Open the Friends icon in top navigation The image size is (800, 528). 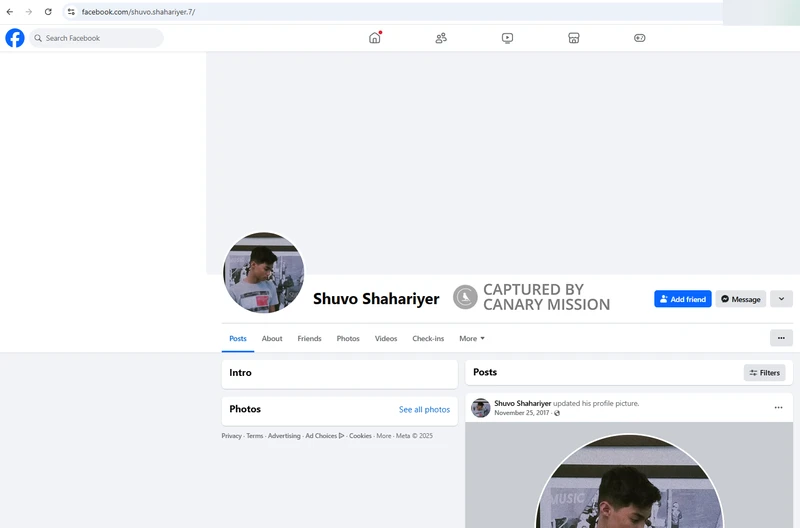click(x=441, y=38)
